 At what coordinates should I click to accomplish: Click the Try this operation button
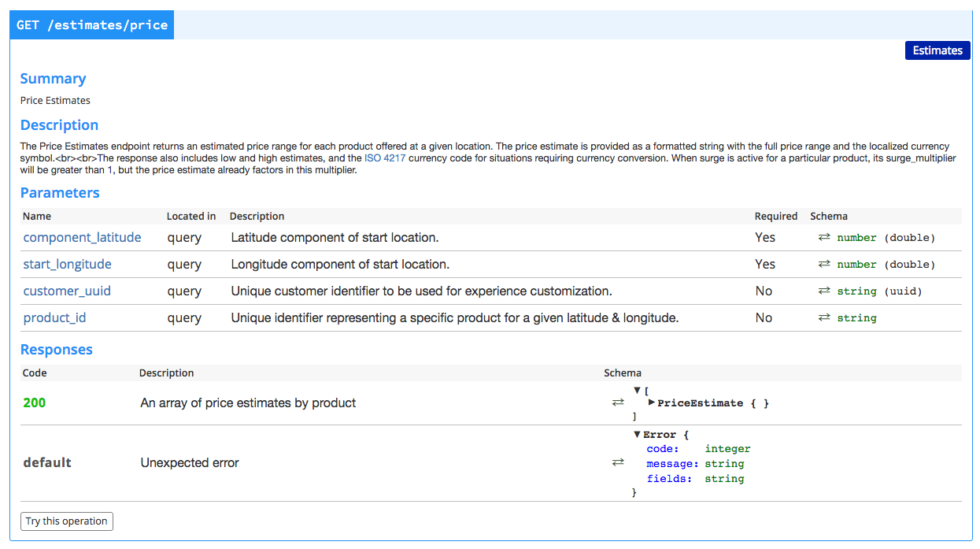(66, 521)
